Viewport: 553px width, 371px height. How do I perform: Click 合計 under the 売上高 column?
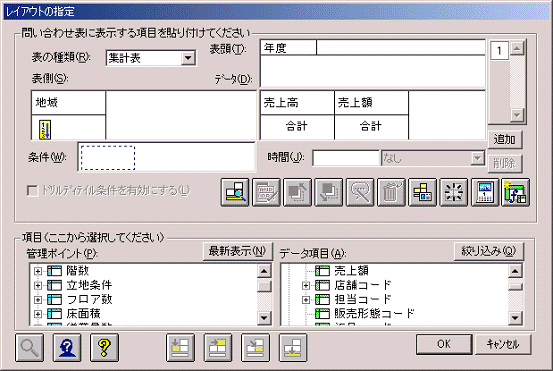[297, 126]
